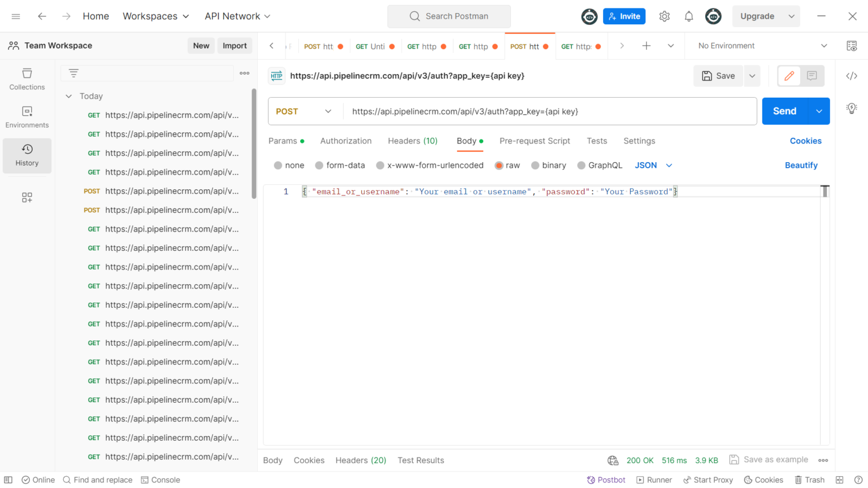Click the Invite button
The width and height of the screenshot is (868, 488).
click(x=624, y=16)
